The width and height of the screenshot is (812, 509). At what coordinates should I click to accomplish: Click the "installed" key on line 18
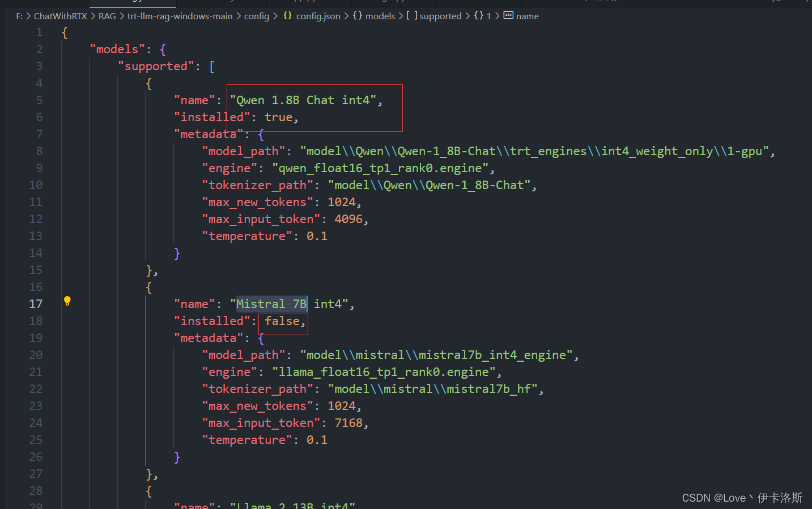point(212,321)
